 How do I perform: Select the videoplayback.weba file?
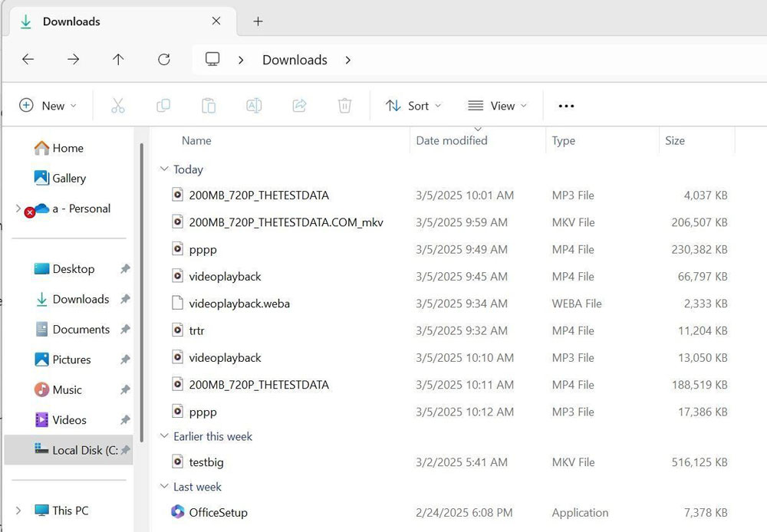pos(449,304)
